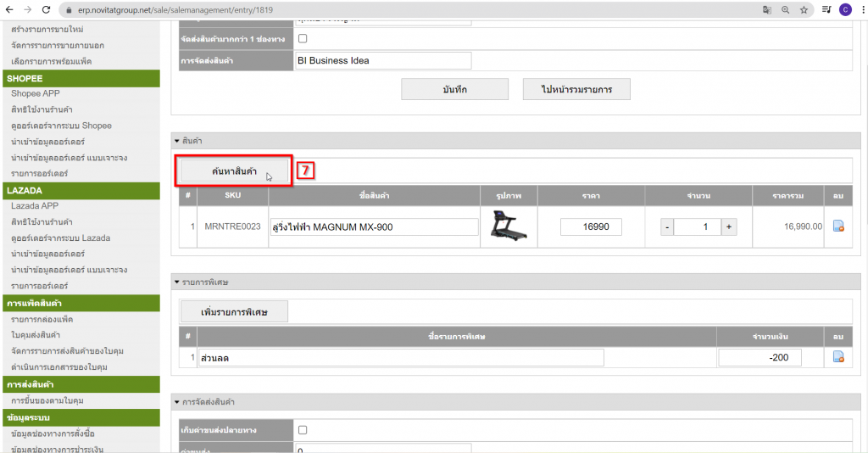Open the browser zoom magnifier icon
The image size is (868, 453).
tap(785, 9)
